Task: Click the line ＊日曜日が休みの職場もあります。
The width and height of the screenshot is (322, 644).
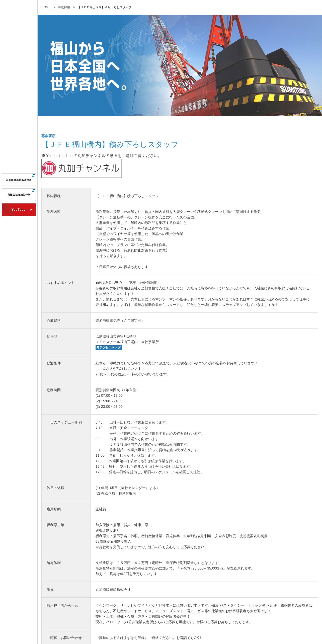Action: (x=123, y=267)
